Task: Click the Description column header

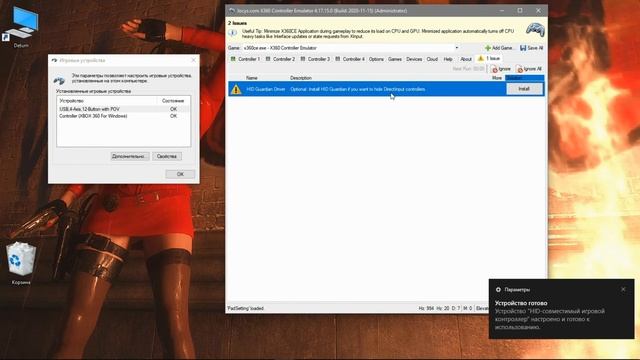Action: pyautogui.click(x=301, y=78)
